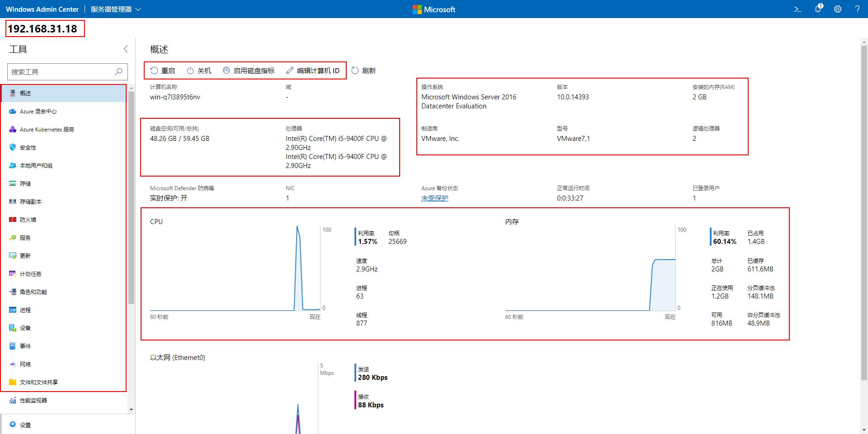This screenshot has width=868, height=434.
Task: Click the tools list scroll-down arrow
Action: pos(131,410)
